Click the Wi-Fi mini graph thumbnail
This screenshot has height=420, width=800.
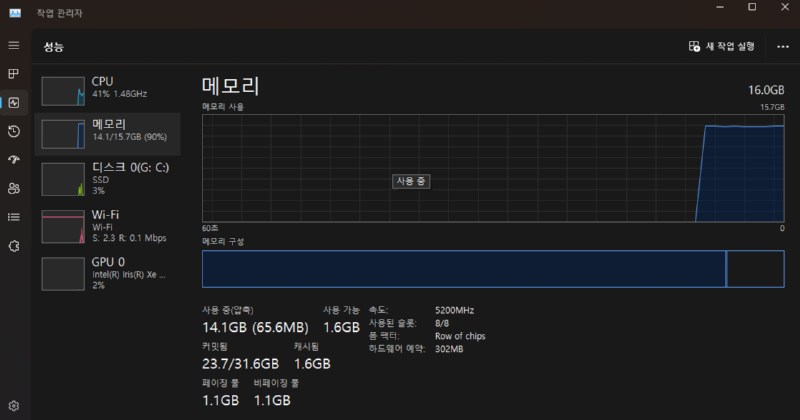pyautogui.click(x=62, y=227)
